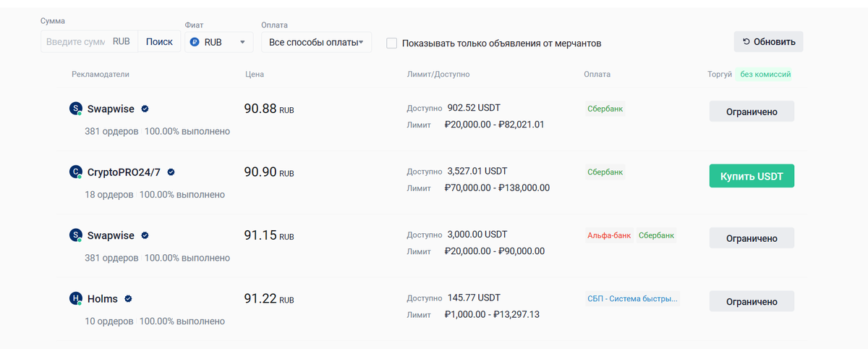This screenshot has width=868, height=349.
Task: Click the 18 ордеров stat text
Action: click(109, 195)
